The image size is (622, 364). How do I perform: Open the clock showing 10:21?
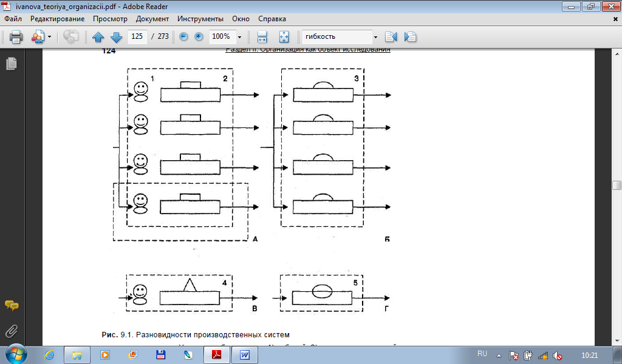[x=589, y=356]
